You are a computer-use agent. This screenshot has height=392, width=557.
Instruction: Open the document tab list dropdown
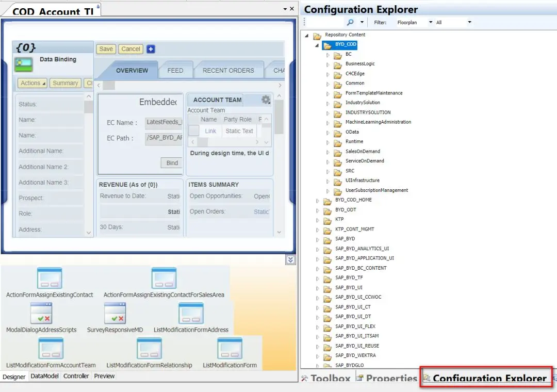tap(285, 9)
